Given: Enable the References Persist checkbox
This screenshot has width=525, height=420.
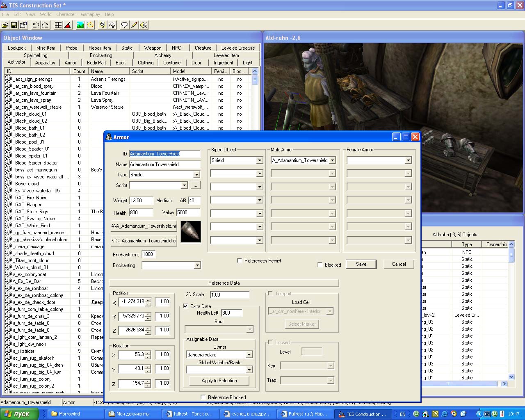Looking at the screenshot, I should point(240,260).
